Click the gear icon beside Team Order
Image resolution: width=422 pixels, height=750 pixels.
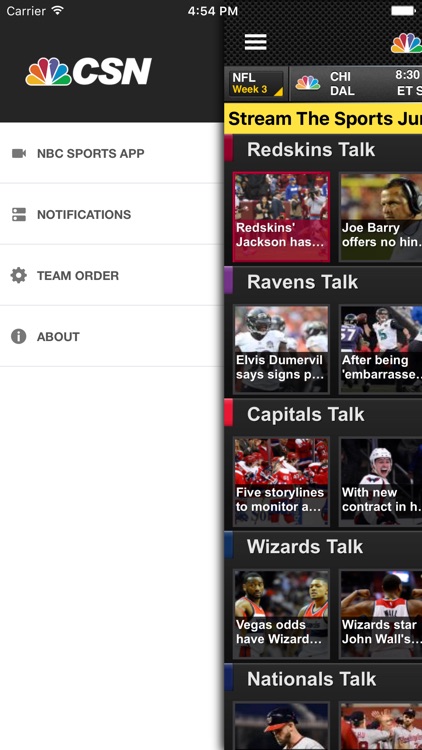(x=19, y=276)
